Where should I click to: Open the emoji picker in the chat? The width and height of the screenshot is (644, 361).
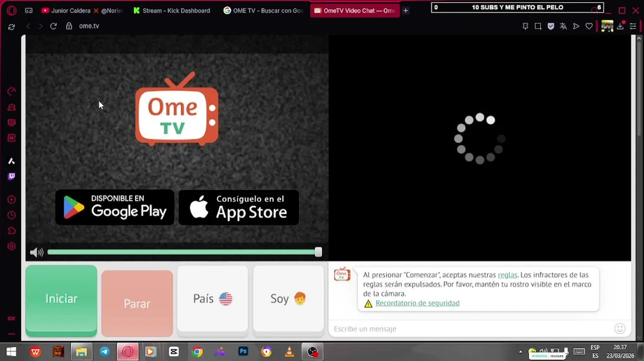[x=620, y=328]
